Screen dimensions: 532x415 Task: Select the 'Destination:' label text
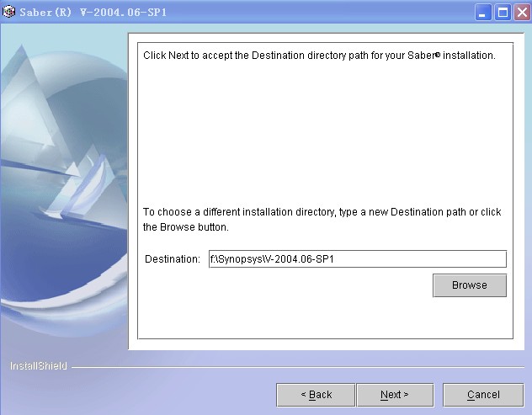173,259
